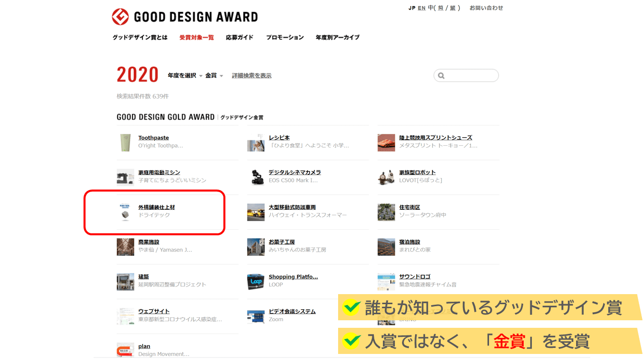The height and width of the screenshot is (362, 644).
Task: Open the レシピ本 thumbnail image
Action: [256, 142]
